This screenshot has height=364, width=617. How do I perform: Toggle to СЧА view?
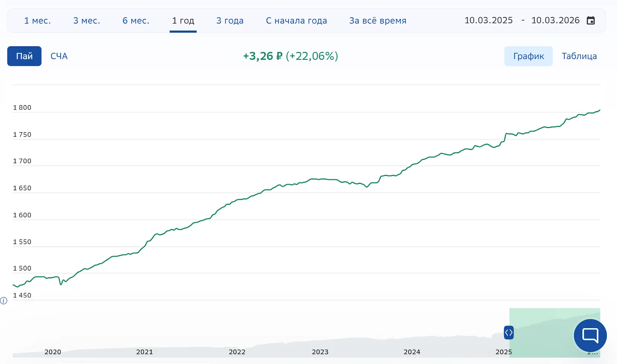pos(59,56)
